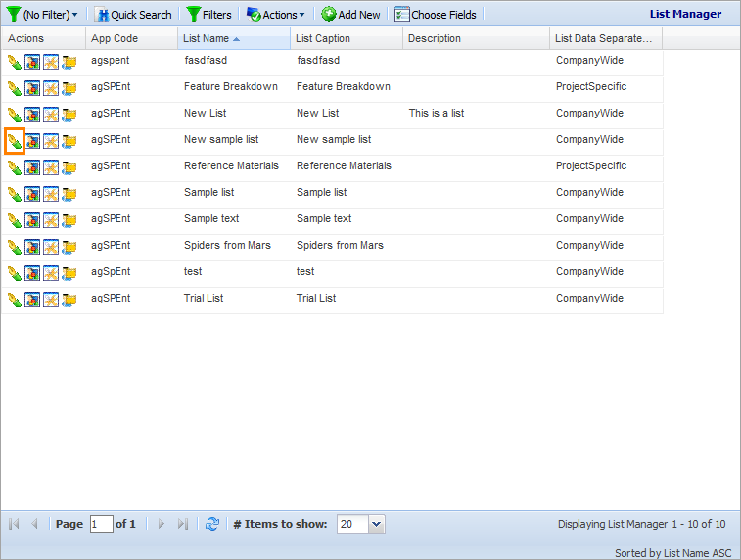Click the Description column header

pyautogui.click(x=476, y=38)
